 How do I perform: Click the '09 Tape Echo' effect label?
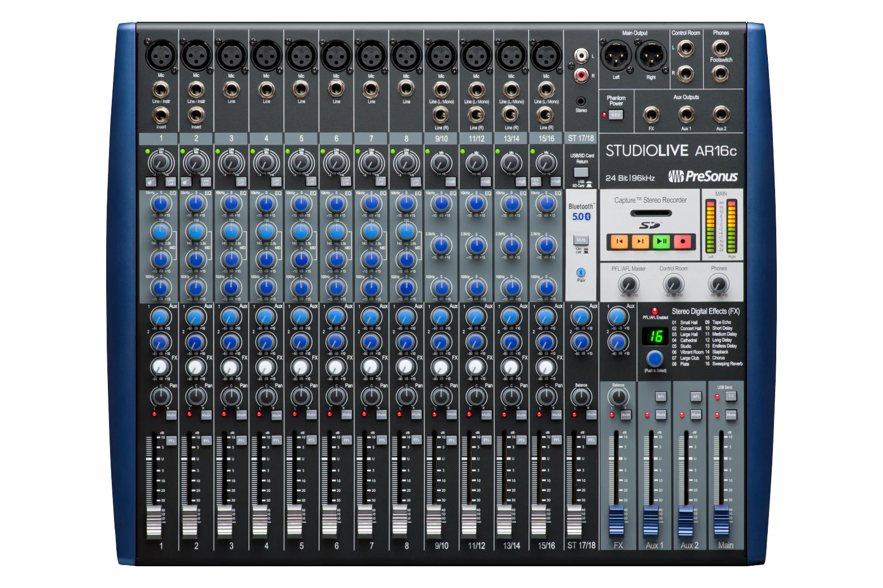(718, 322)
